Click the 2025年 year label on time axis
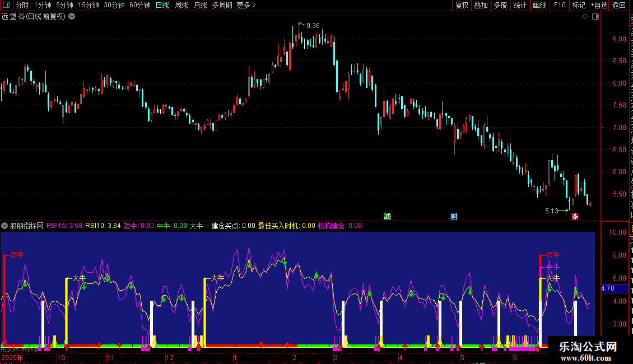 point(12,357)
